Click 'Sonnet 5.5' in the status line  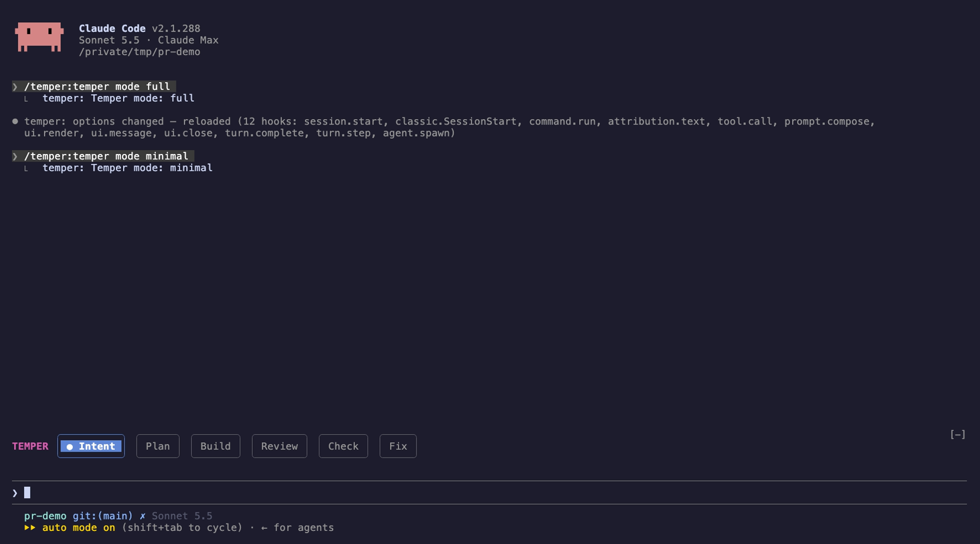coord(182,516)
